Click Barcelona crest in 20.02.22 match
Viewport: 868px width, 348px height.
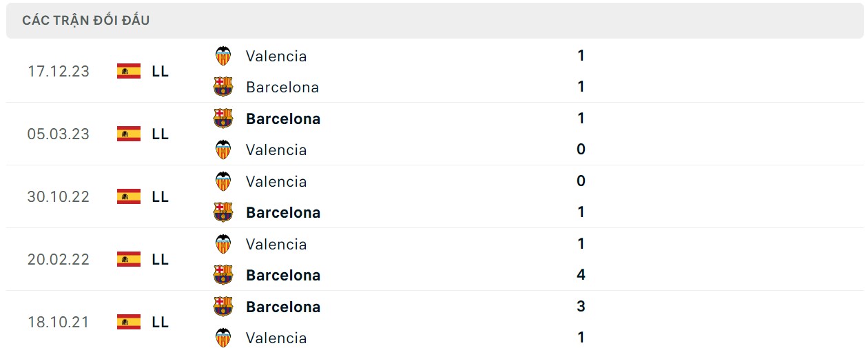(223, 275)
